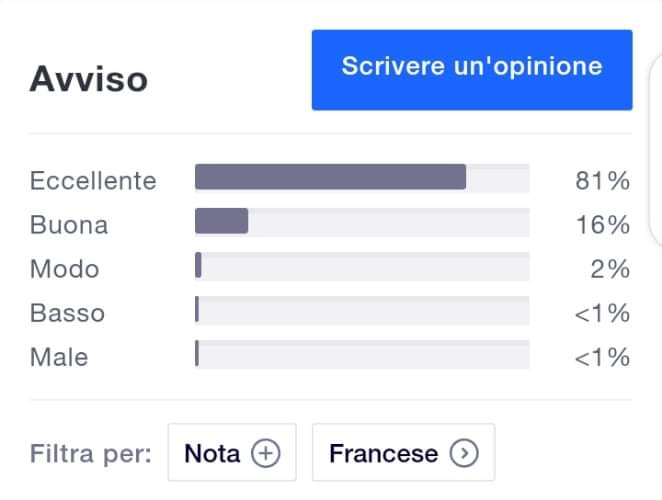Click the Modo rating bar
The image size is (662, 500).
tap(361, 265)
